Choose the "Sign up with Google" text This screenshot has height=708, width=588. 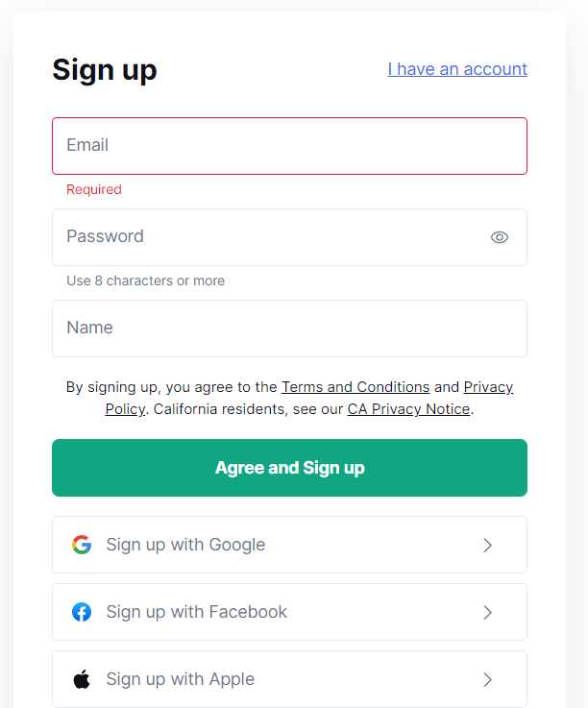pos(185,545)
